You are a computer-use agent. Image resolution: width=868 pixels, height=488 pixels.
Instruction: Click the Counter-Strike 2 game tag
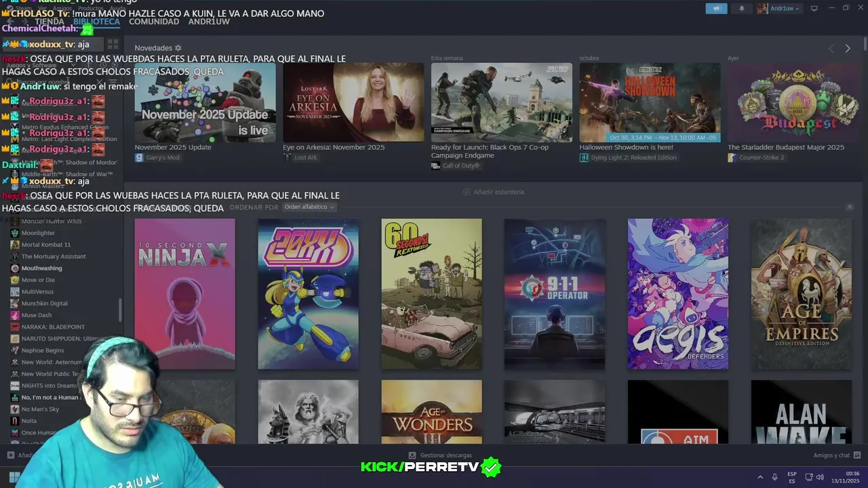coord(755,157)
